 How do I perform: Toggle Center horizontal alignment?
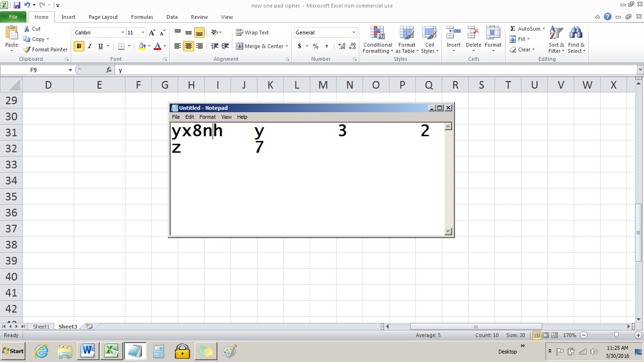[189, 46]
